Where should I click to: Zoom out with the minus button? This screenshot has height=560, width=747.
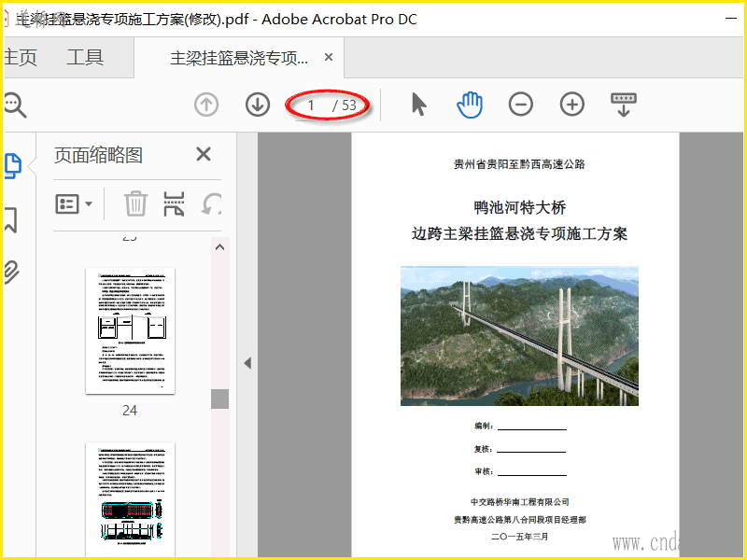[521, 105]
